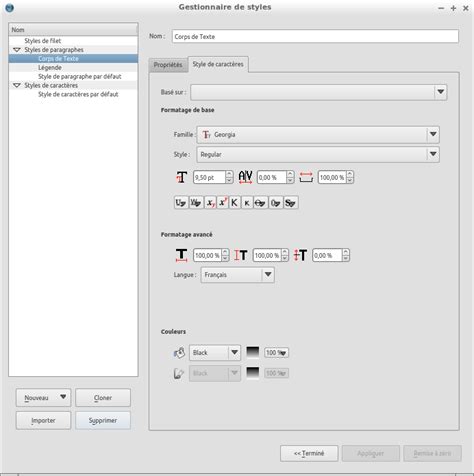The height and width of the screenshot is (476, 474).
Task: Switch to the Propriétés tab
Action: (168, 65)
